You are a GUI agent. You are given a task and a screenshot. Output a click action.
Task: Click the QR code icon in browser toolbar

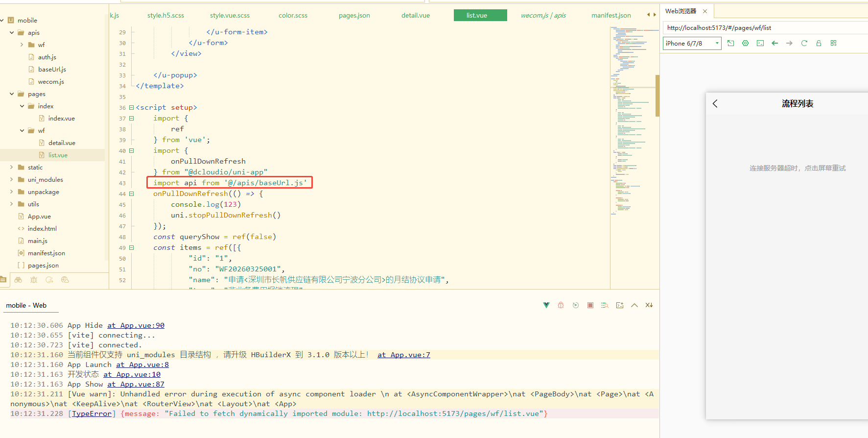click(833, 43)
